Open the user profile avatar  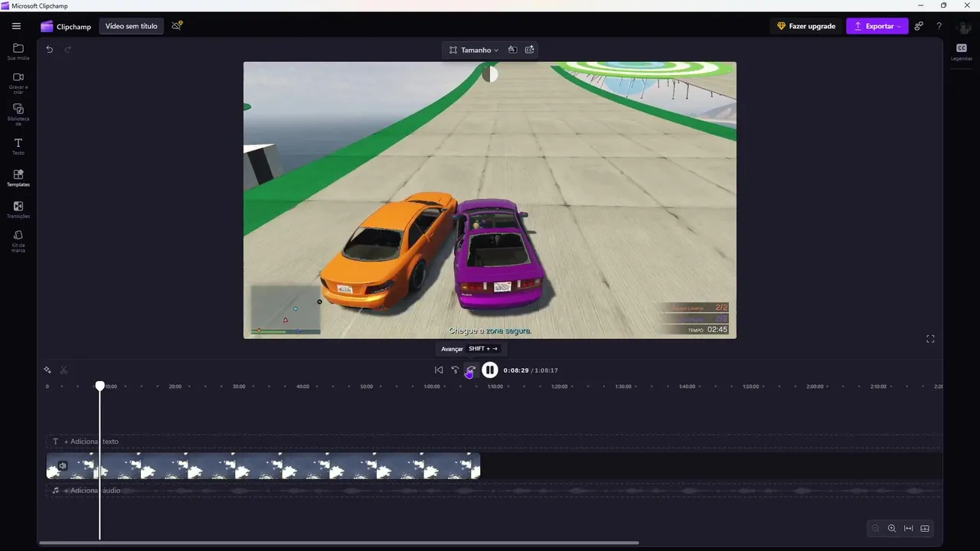[963, 26]
